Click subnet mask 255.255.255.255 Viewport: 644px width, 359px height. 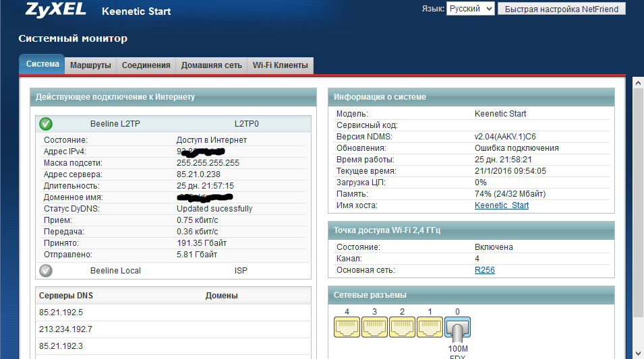[x=208, y=163]
